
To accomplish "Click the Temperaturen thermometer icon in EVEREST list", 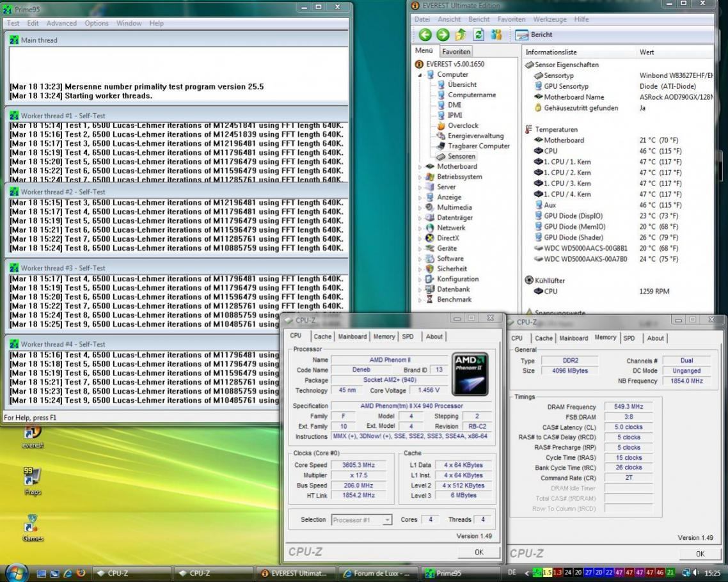I will tap(528, 129).
